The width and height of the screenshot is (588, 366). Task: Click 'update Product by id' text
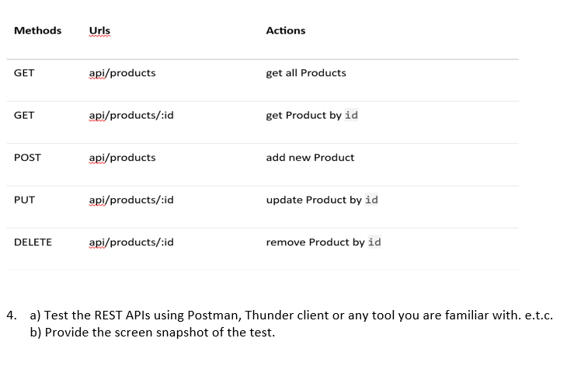click(x=322, y=200)
